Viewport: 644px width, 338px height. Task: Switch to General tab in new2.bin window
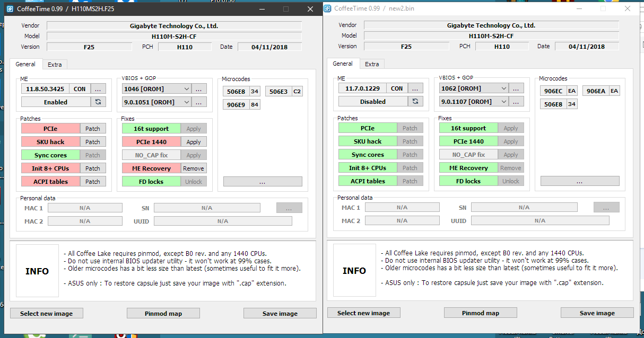click(x=343, y=64)
